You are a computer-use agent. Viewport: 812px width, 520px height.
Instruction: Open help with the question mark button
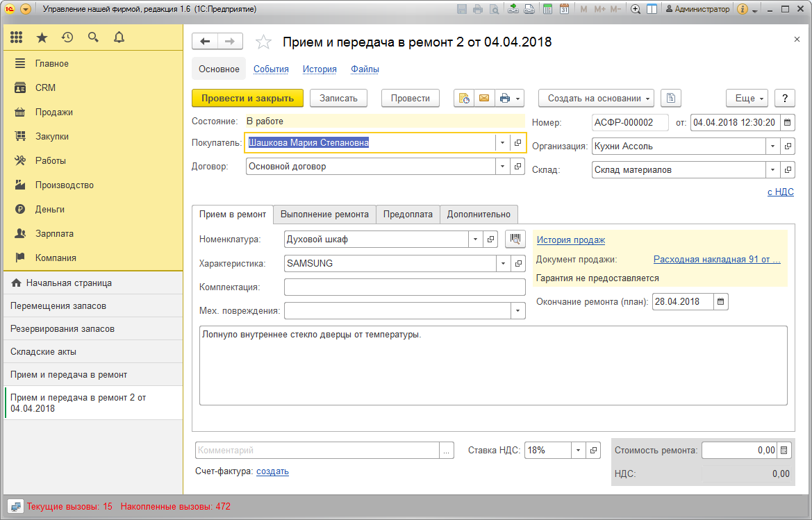[x=784, y=99]
